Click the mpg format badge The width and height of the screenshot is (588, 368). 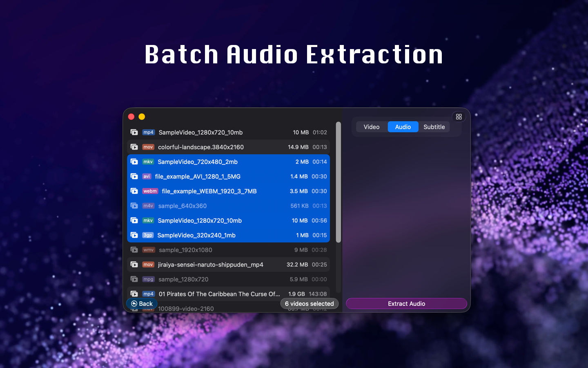[x=148, y=280]
